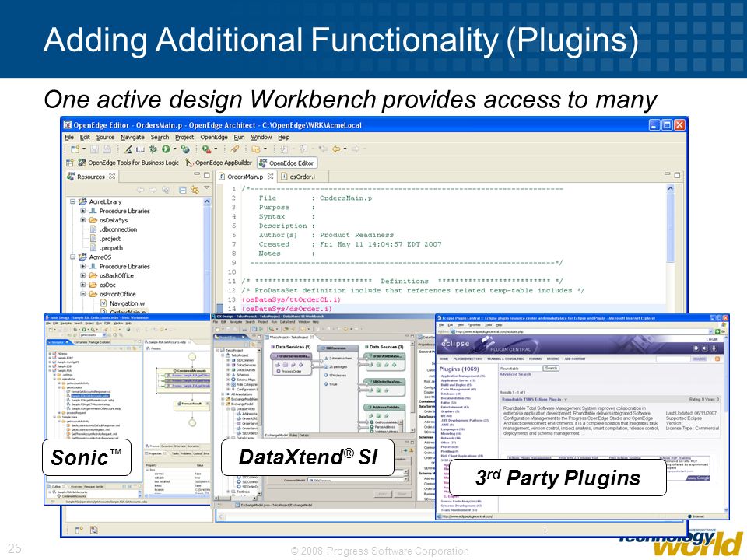Open the OpenEdge menu
This screenshot has height=560, width=747.
(214, 137)
